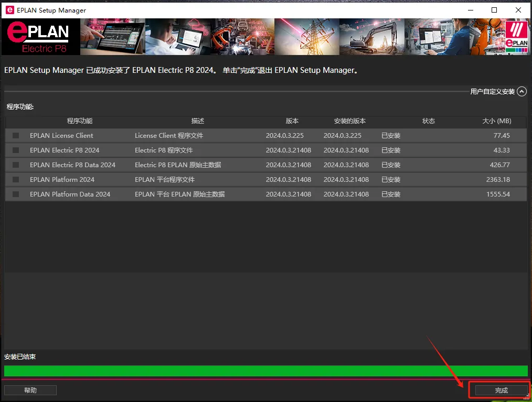Viewport: 532px width, 402px height.
Task: Click the 程序功能: section label
Action: pos(20,107)
